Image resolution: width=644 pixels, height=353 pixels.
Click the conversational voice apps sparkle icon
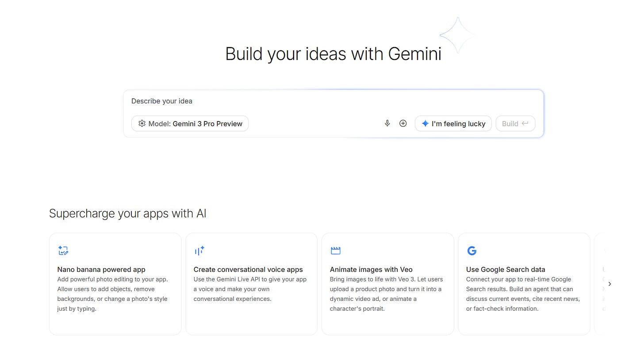click(199, 251)
